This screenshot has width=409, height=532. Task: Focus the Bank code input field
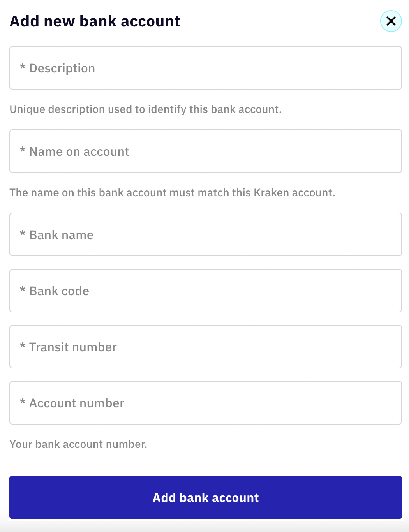206,291
